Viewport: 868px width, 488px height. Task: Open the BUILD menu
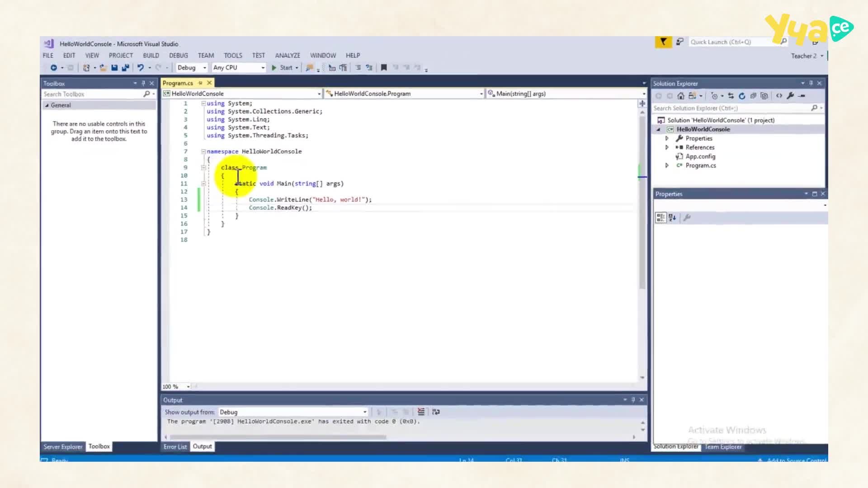tap(151, 56)
